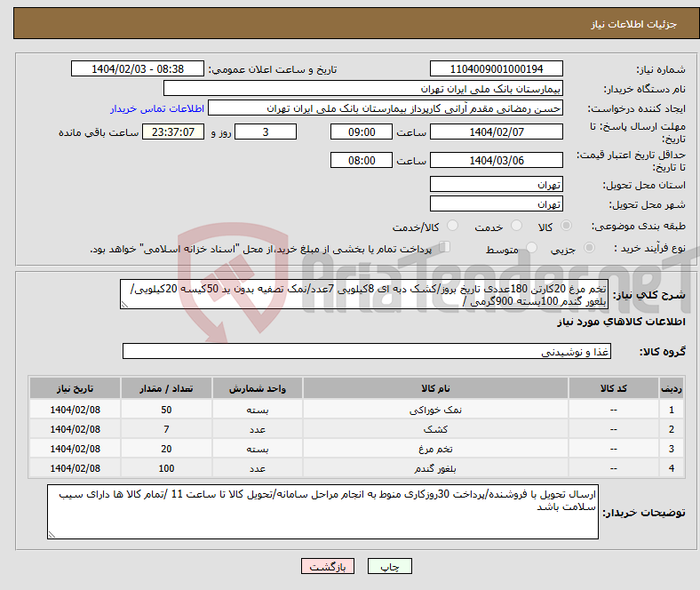Click the گروه کالا field
Screen dimensions: 700x590
[x=366, y=352]
